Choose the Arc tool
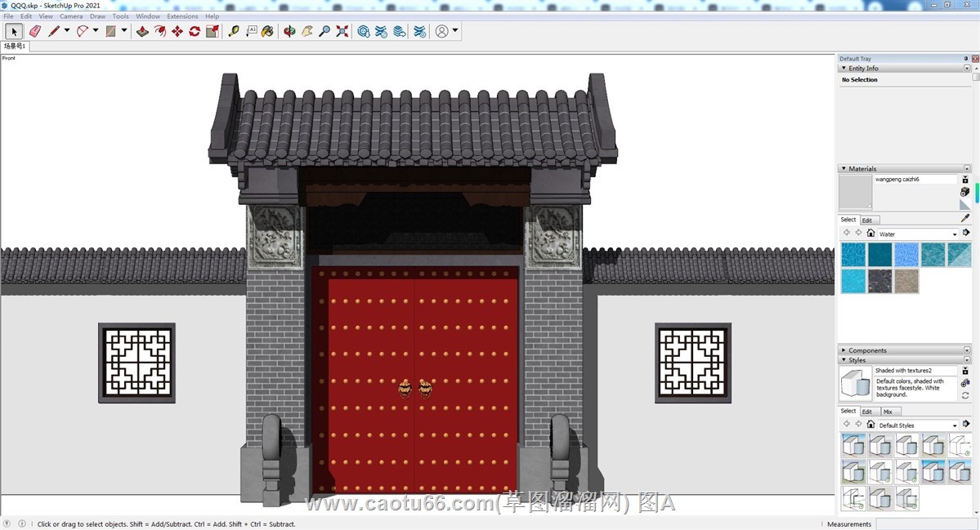The width and height of the screenshot is (980, 530). pos(83,31)
